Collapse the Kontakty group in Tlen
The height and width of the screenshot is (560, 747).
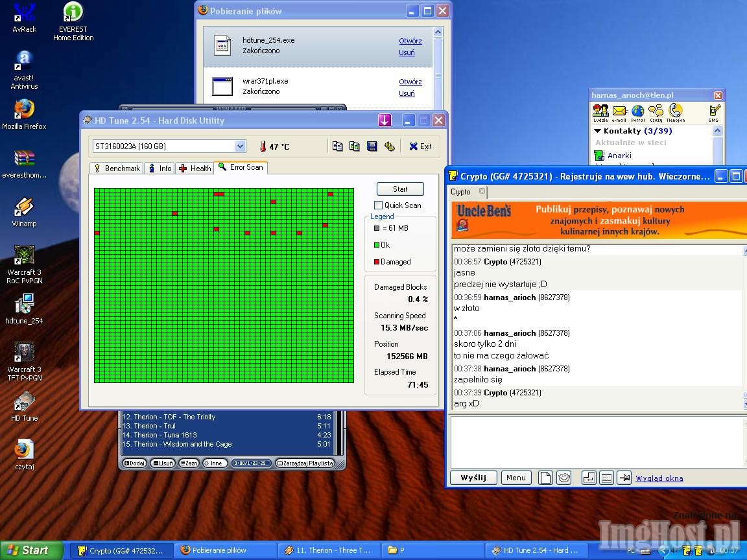pos(597,130)
